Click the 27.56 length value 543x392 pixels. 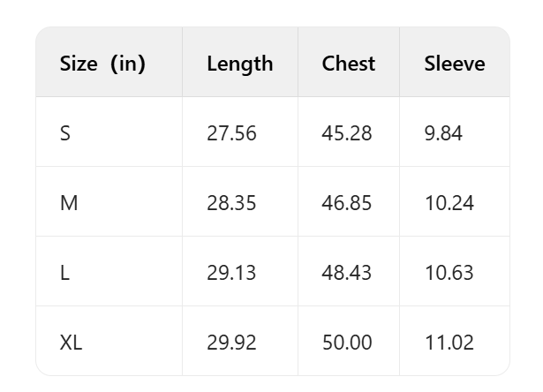[x=231, y=133]
